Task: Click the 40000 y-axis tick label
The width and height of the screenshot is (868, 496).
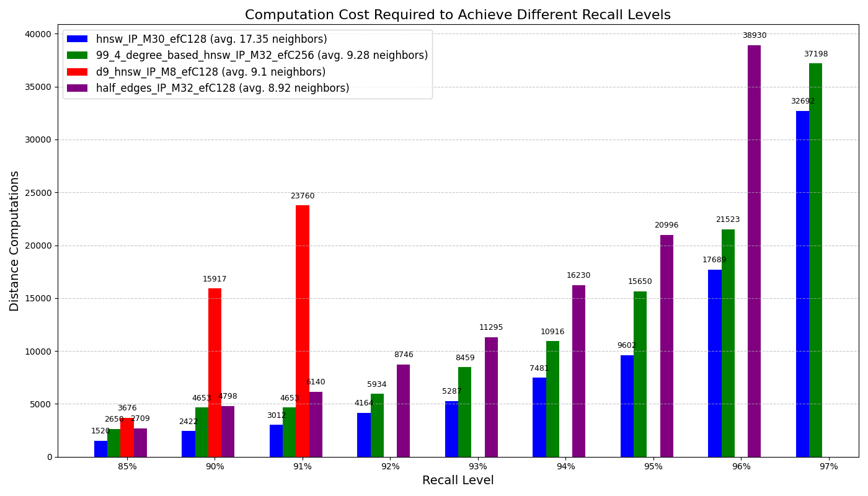Action: (x=38, y=34)
